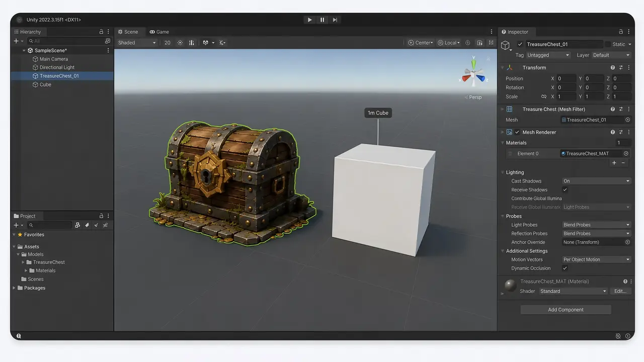Viewport: 644px width, 362px height.
Task: Toggle the Dynamic Occlusion checkbox
Action: (x=565, y=268)
